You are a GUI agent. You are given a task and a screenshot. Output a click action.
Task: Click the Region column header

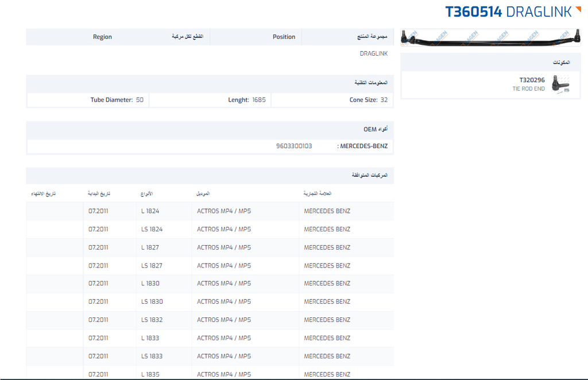102,37
